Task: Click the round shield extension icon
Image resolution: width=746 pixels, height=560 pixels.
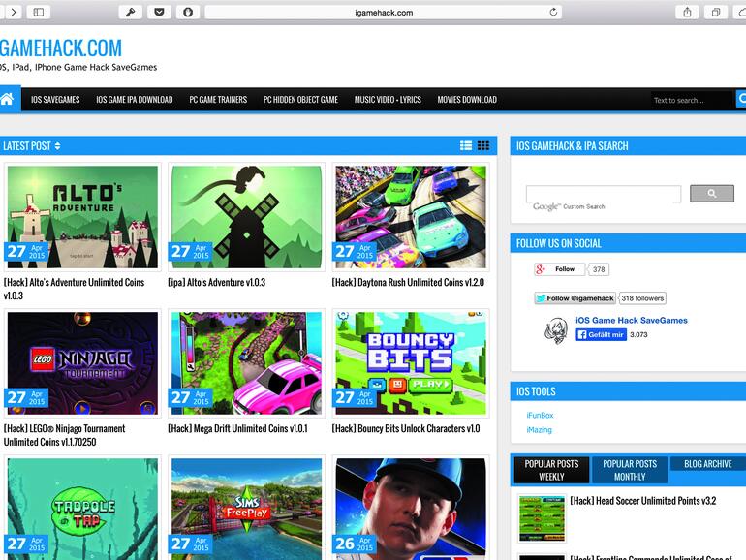Action: 188,12
